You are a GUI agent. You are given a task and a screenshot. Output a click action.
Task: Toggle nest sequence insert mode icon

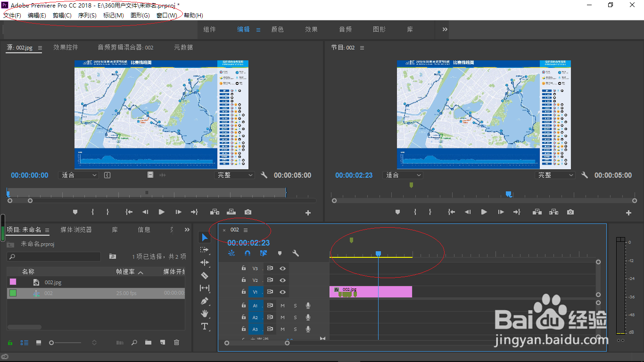(231, 253)
